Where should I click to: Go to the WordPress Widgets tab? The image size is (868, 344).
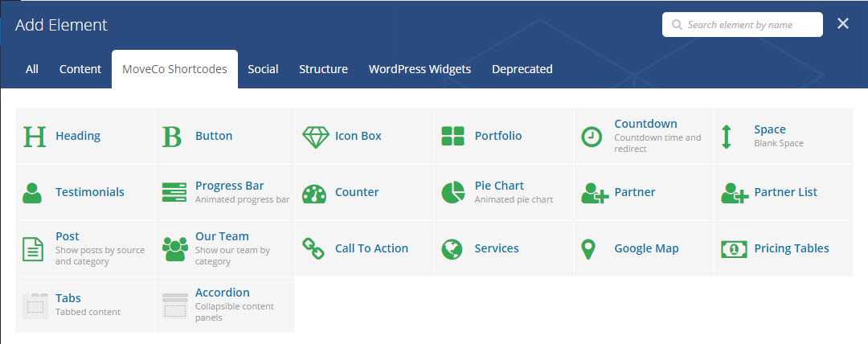coord(420,69)
